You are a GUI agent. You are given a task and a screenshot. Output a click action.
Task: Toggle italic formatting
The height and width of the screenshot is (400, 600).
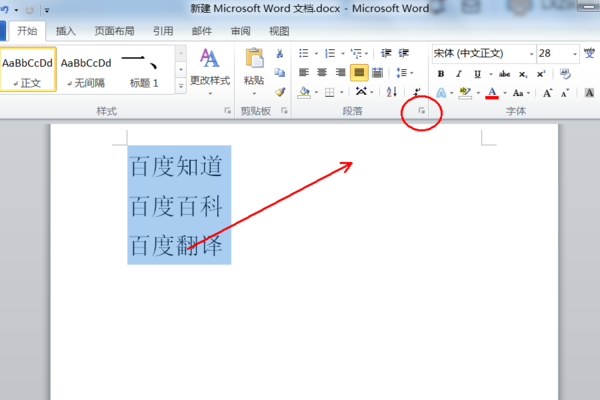[459, 74]
